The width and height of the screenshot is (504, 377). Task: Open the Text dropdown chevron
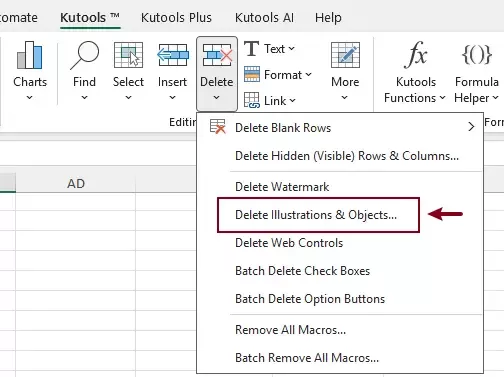tap(291, 49)
